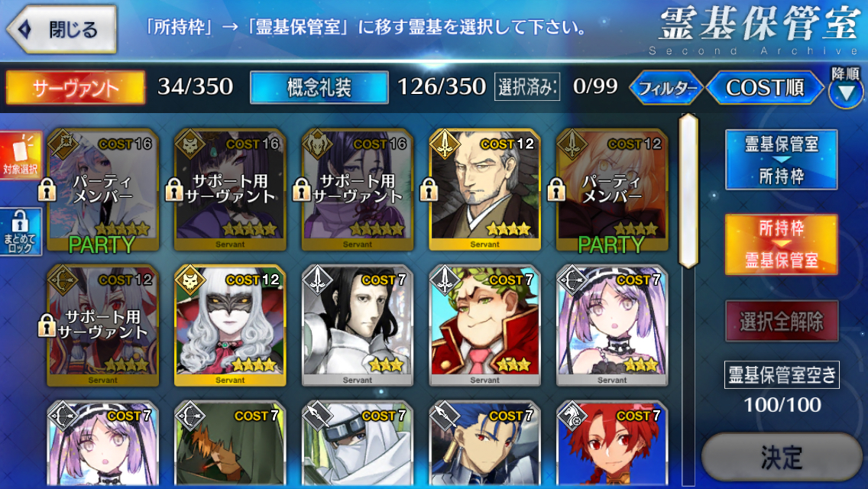Select the laurel-crowned red coat Saber card
This screenshot has height=489, width=868.
pyautogui.click(x=484, y=325)
